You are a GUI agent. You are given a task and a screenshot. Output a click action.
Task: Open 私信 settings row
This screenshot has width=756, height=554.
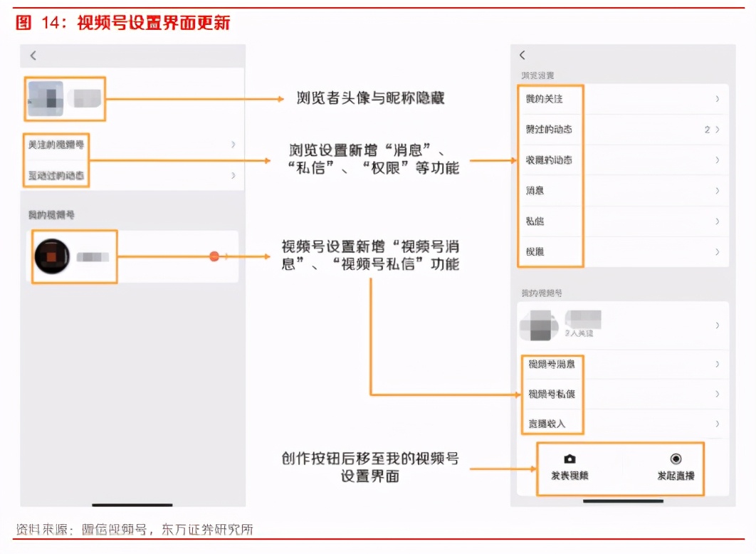click(622, 221)
